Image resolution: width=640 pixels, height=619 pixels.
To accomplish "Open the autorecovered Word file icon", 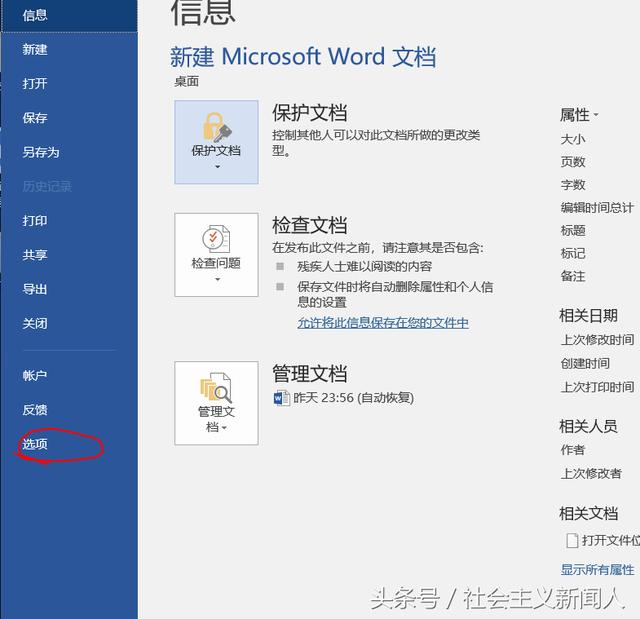I will click(x=281, y=398).
